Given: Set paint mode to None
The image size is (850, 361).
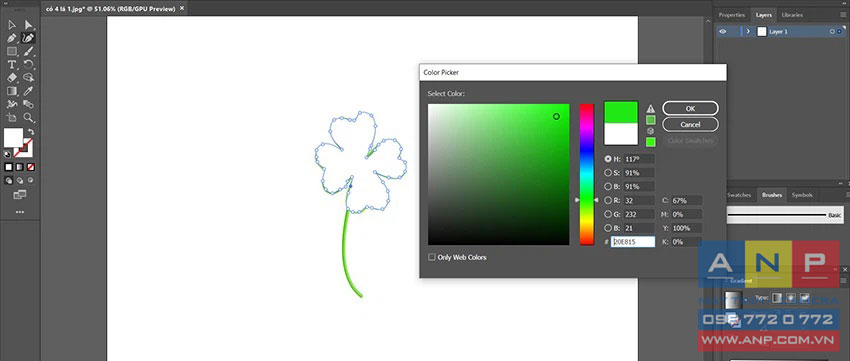Looking at the screenshot, I should (x=31, y=167).
